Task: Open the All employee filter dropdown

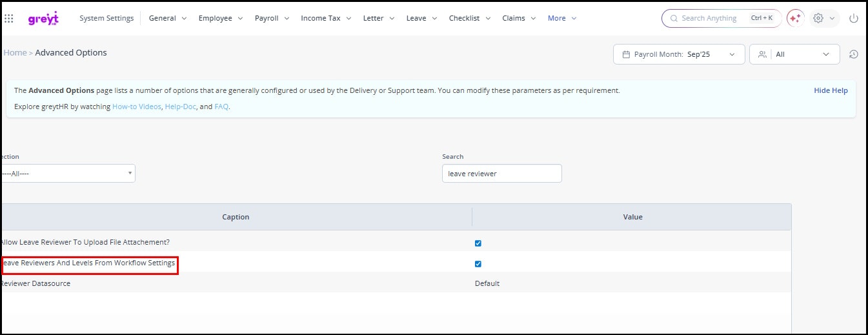Action: pyautogui.click(x=825, y=54)
